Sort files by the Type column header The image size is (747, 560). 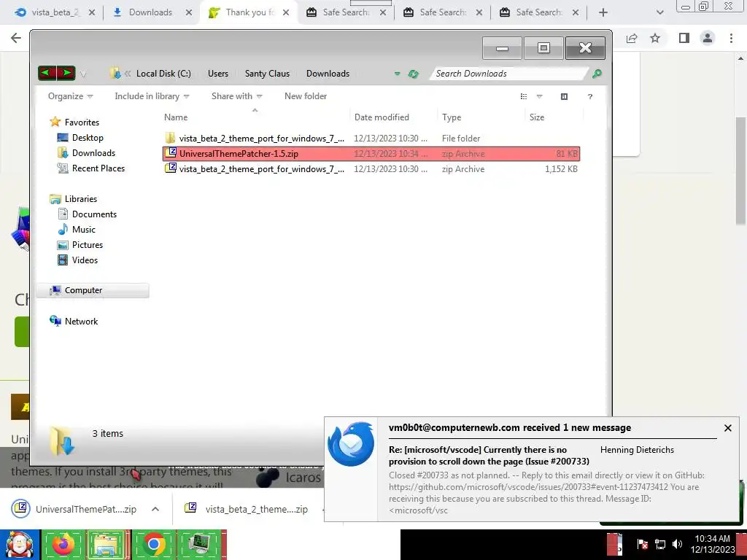point(451,117)
